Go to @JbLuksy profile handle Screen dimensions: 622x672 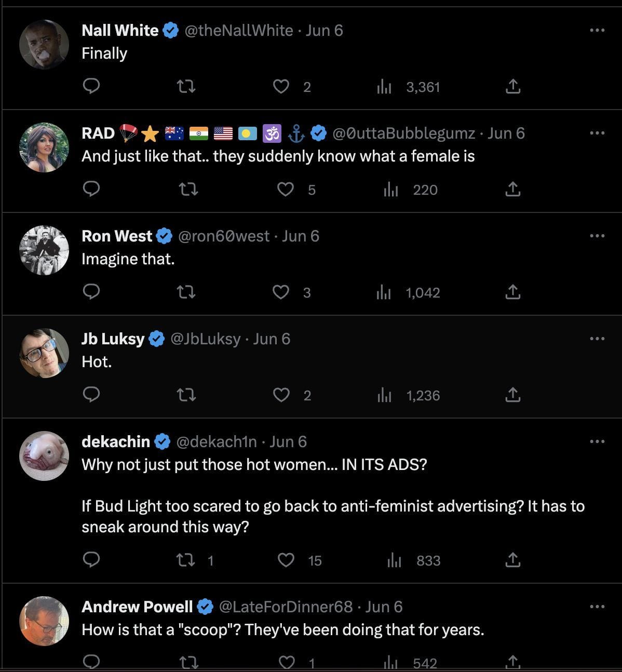pos(205,339)
